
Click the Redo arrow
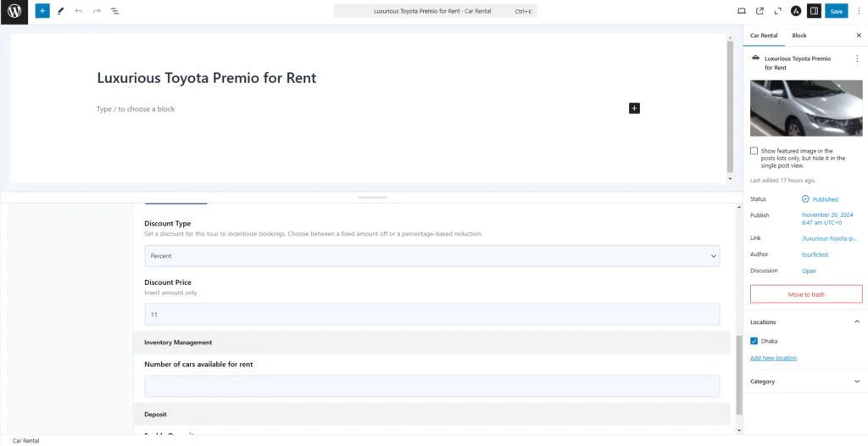tap(97, 11)
